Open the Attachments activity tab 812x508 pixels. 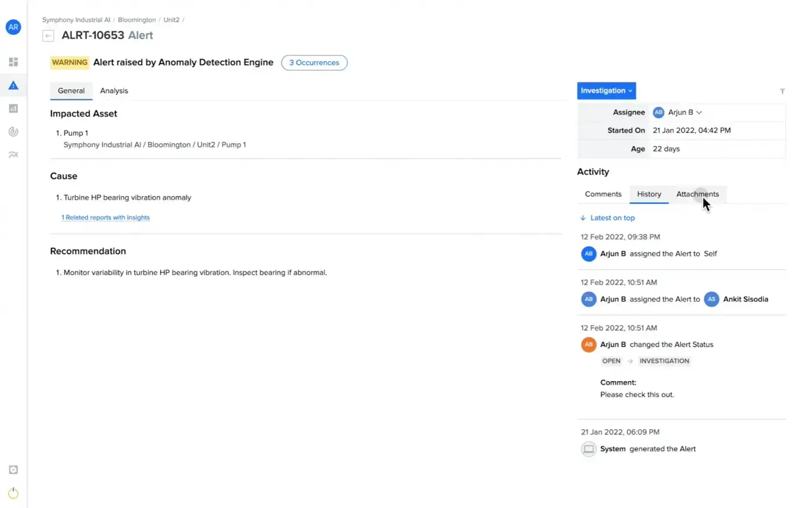click(697, 194)
